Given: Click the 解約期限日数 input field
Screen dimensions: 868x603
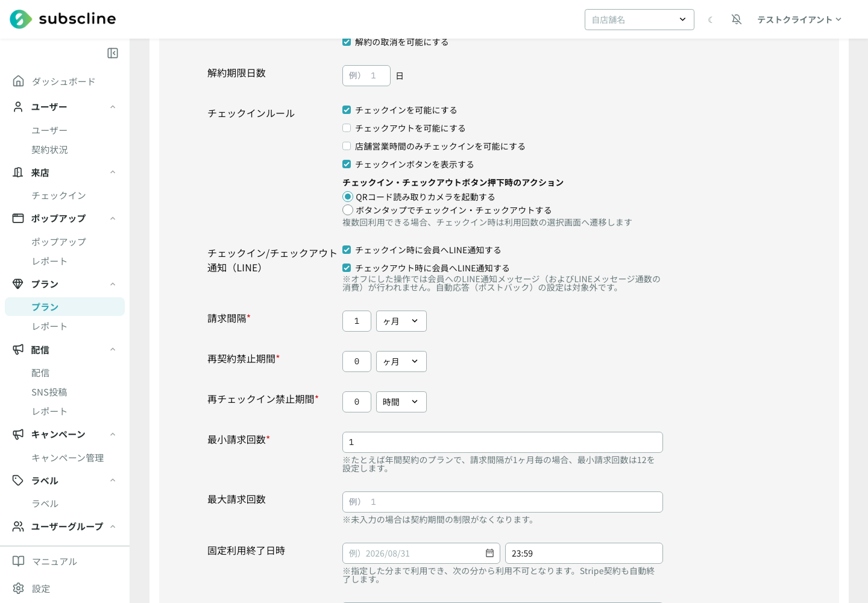Looking at the screenshot, I should (x=366, y=75).
